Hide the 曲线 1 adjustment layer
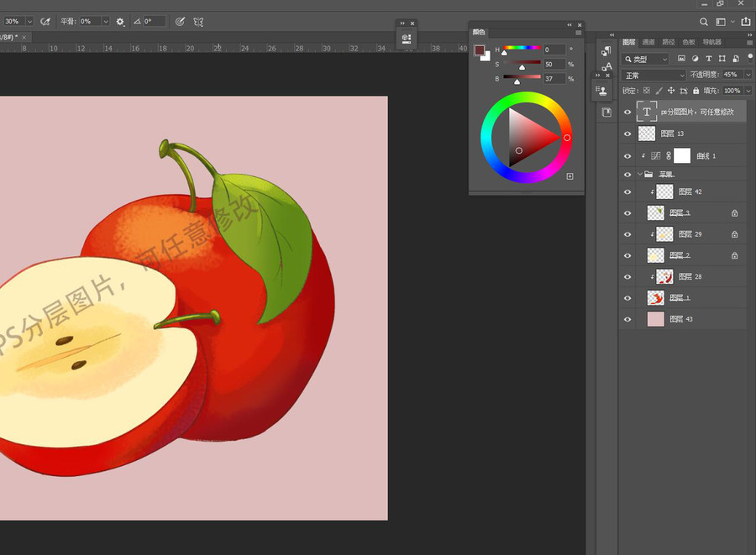Viewport: 756px width, 555px height. (627, 156)
